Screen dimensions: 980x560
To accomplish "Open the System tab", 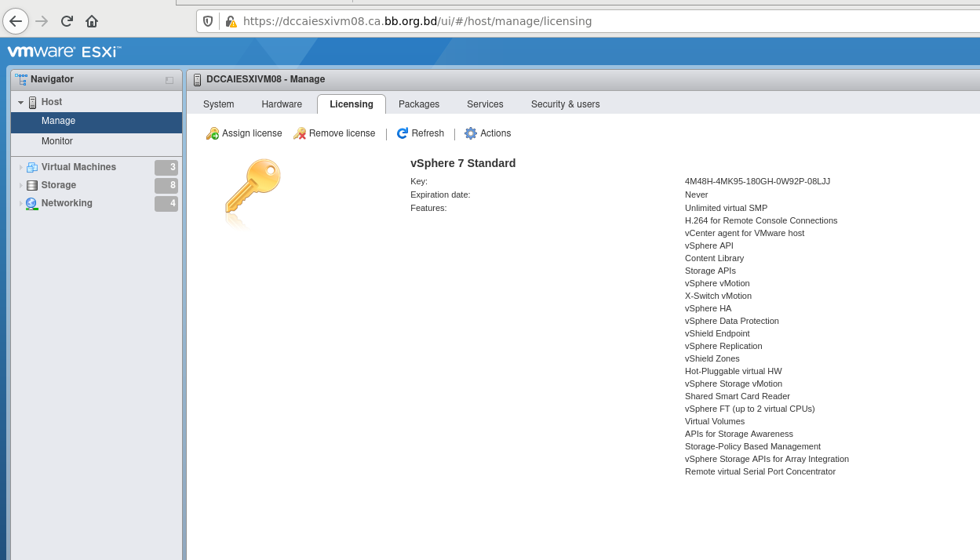I will (218, 104).
